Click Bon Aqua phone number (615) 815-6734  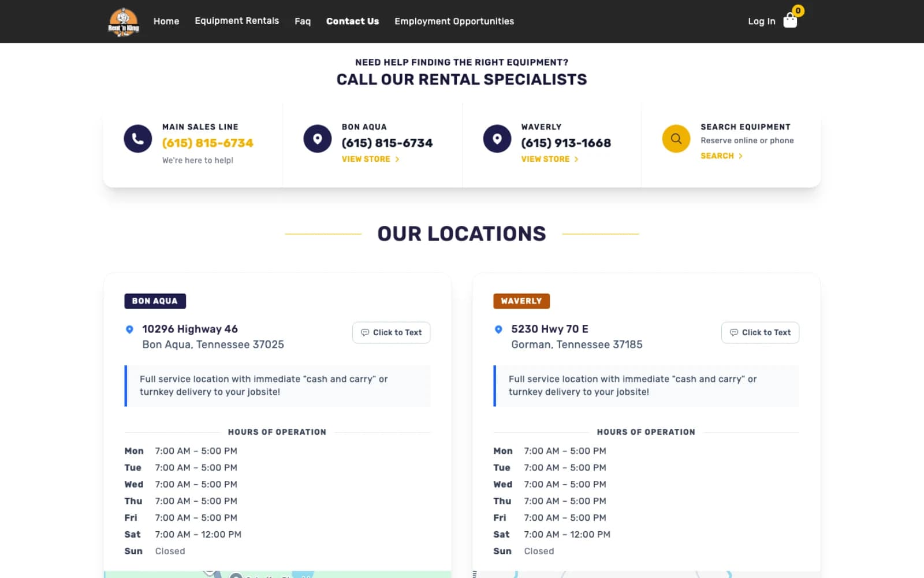point(387,143)
